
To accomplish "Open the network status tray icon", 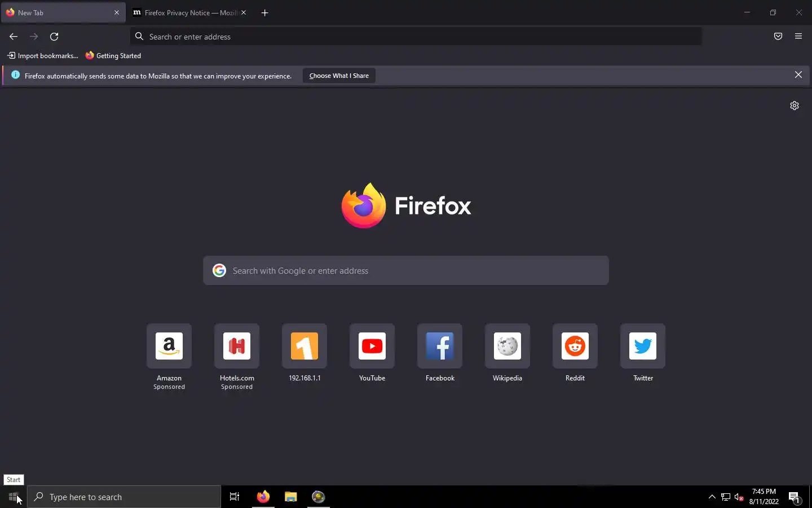I will [x=726, y=497].
